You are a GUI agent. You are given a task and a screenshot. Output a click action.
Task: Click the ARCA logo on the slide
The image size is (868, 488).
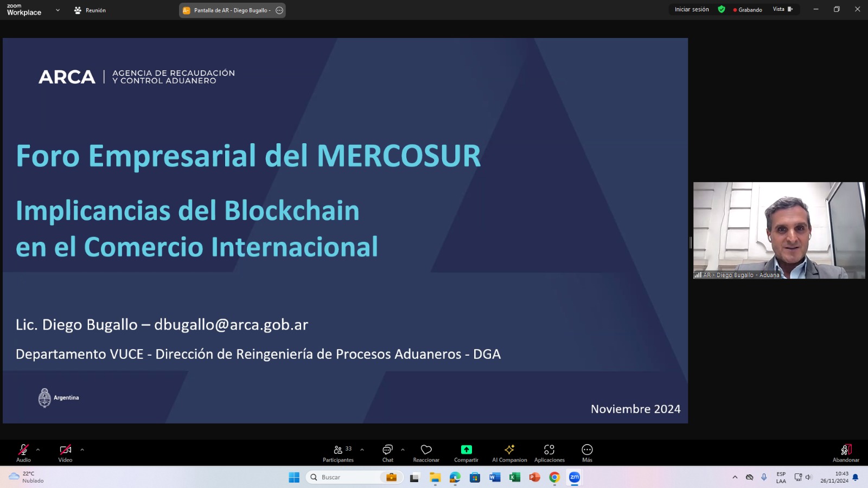tap(67, 77)
